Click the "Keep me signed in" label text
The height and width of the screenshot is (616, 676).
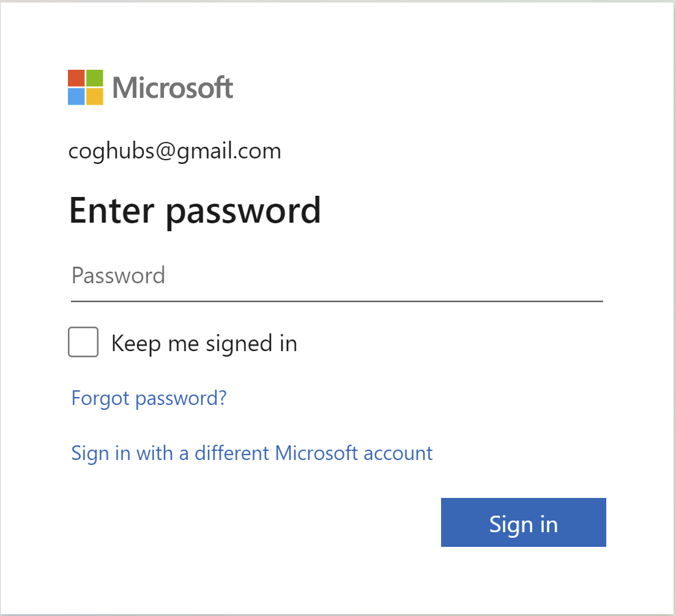[204, 343]
